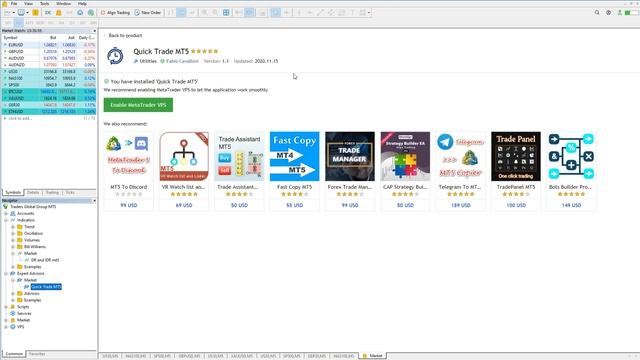Screen dimensions: 640x360
Task: Open the Utilities category link
Action: [x=148, y=61]
